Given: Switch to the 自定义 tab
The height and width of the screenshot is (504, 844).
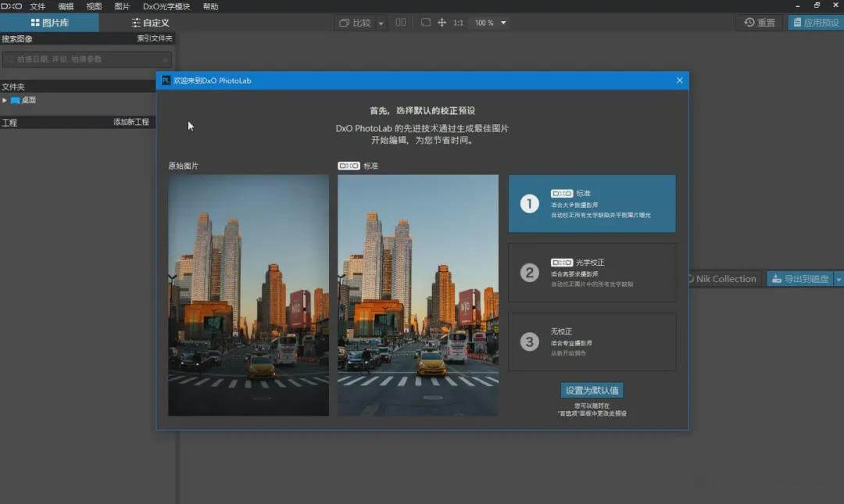Looking at the screenshot, I should pos(150,23).
